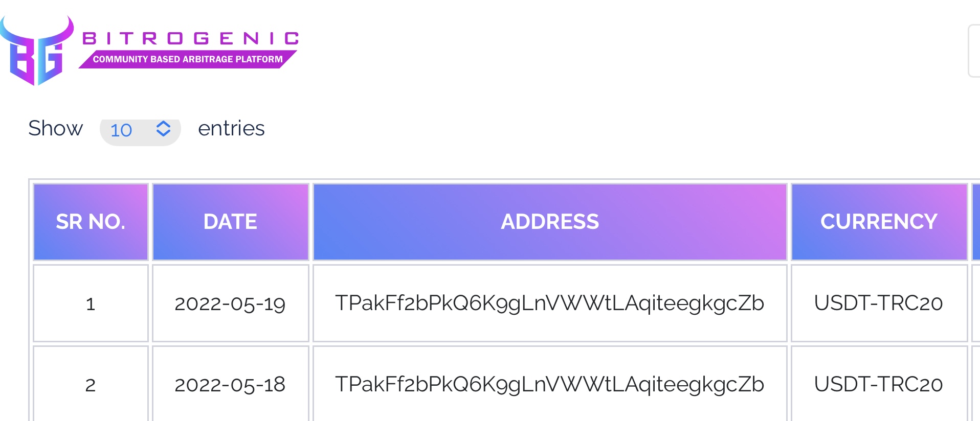Viewport: 980px width, 421px height.
Task: Sort by the SR NO. column header
Action: pyautogui.click(x=91, y=222)
